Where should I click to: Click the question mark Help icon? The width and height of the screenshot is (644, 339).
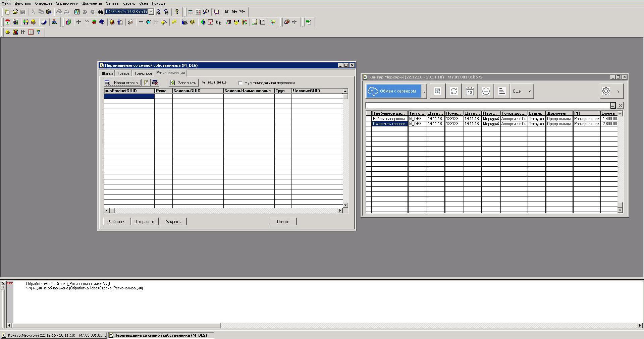point(177,12)
